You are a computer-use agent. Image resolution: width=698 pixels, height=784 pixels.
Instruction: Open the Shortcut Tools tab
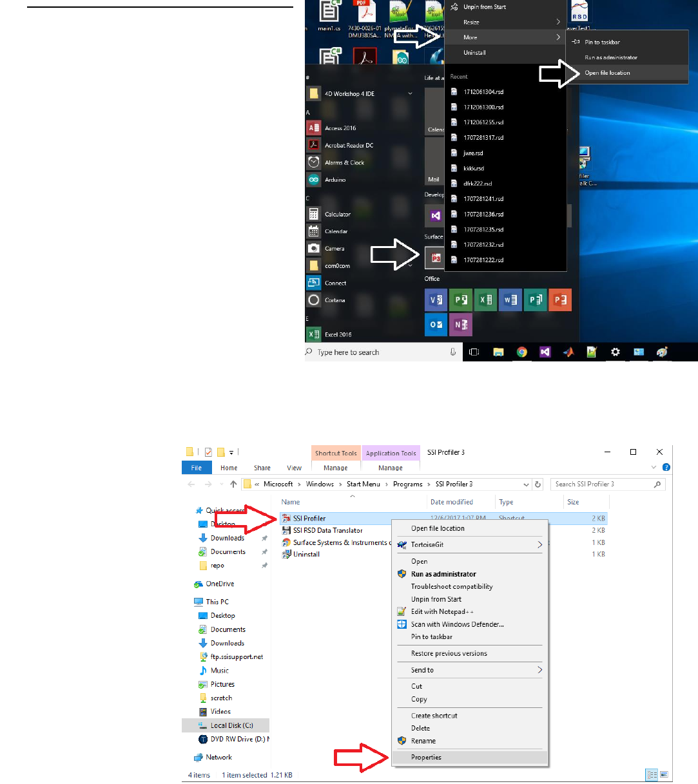[x=336, y=453]
